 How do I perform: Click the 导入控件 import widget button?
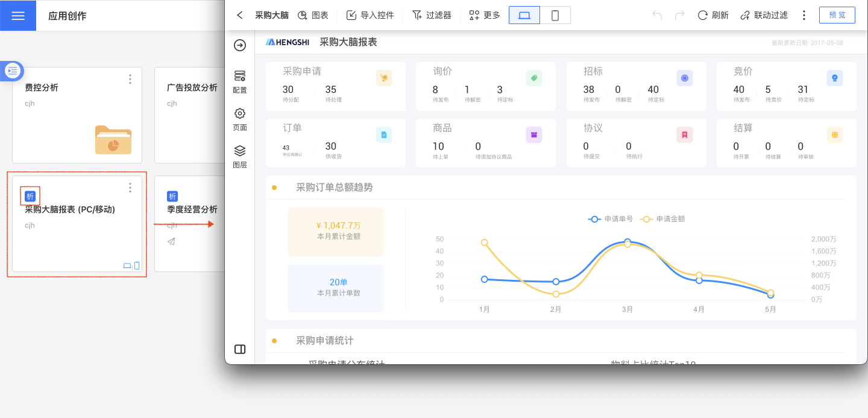point(370,15)
